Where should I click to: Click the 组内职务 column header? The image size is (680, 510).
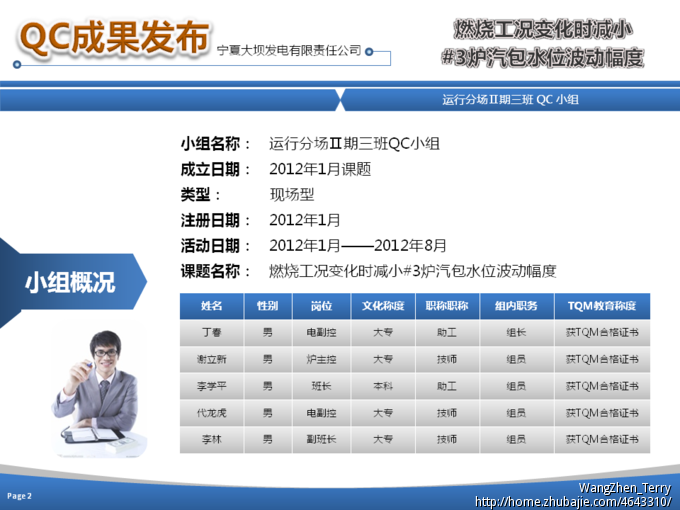pyautogui.click(x=515, y=306)
